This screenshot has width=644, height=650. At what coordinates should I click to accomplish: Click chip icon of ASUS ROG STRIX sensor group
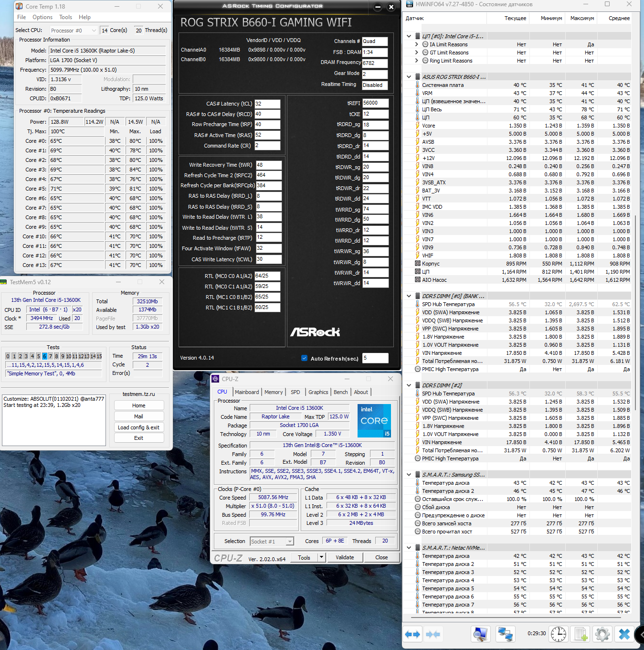pos(418,76)
